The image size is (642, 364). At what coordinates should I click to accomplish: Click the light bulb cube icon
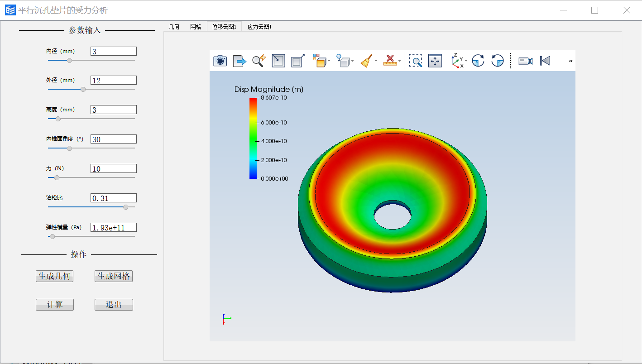tap(343, 61)
